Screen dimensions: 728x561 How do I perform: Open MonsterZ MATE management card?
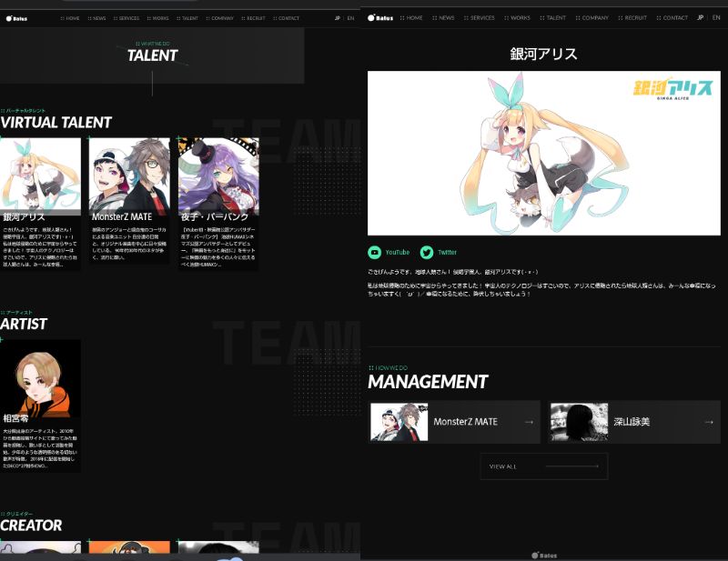pyautogui.click(x=454, y=422)
